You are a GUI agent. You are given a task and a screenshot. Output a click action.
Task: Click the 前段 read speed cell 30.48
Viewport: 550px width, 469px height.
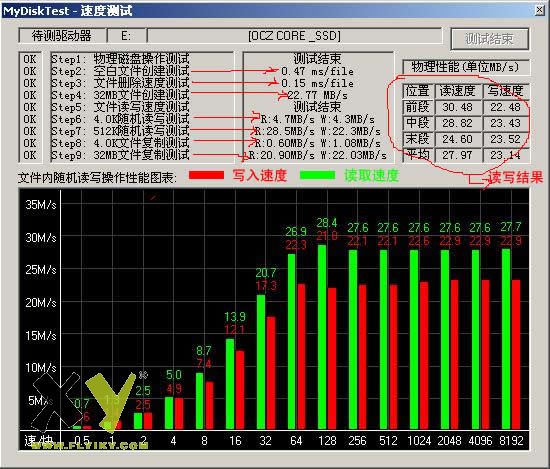point(457,107)
